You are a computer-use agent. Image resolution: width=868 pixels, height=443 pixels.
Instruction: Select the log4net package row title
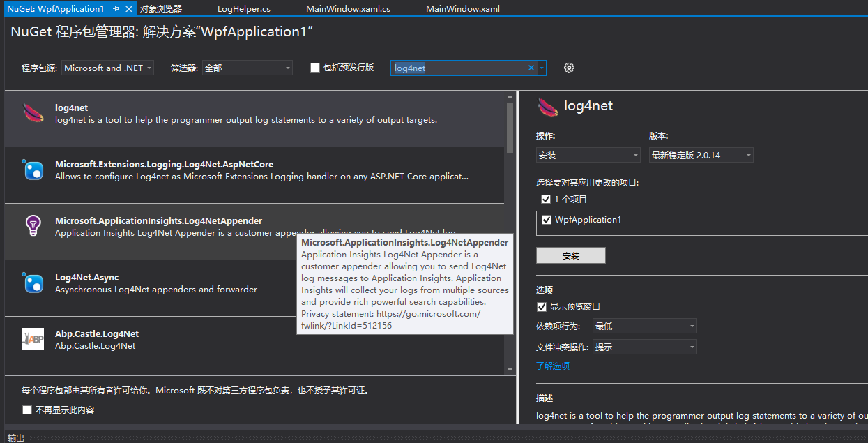pos(72,107)
